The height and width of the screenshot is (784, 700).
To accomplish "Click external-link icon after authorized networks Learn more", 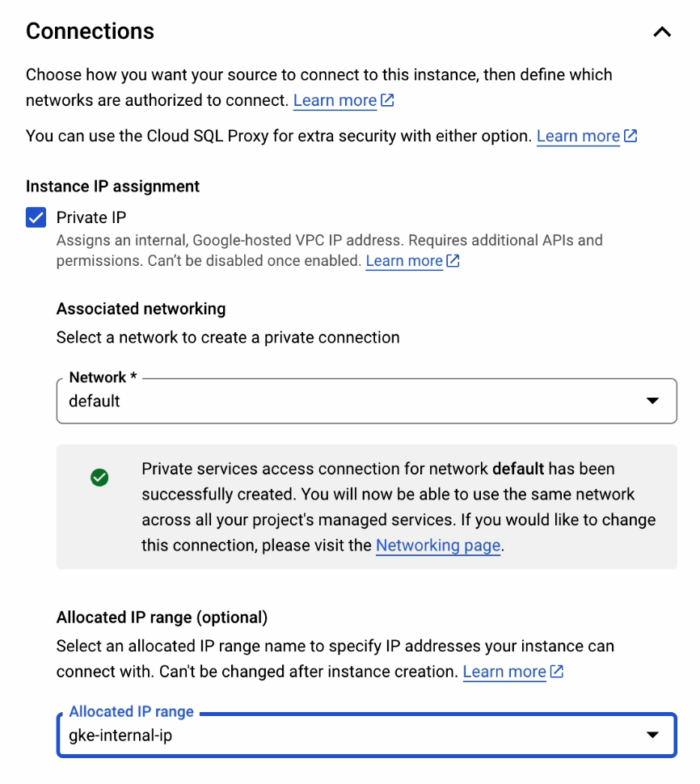I will 388,101.
